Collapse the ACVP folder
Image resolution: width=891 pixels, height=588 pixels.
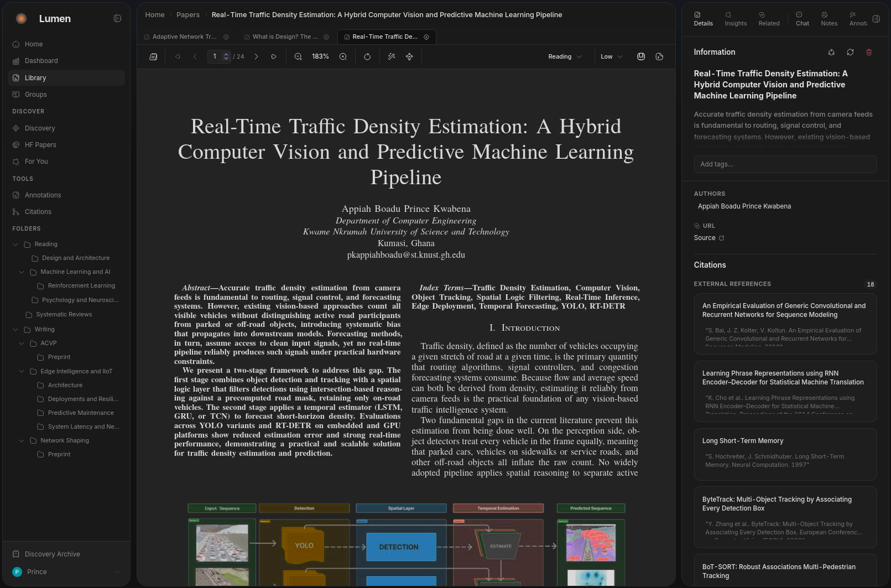[x=22, y=344]
